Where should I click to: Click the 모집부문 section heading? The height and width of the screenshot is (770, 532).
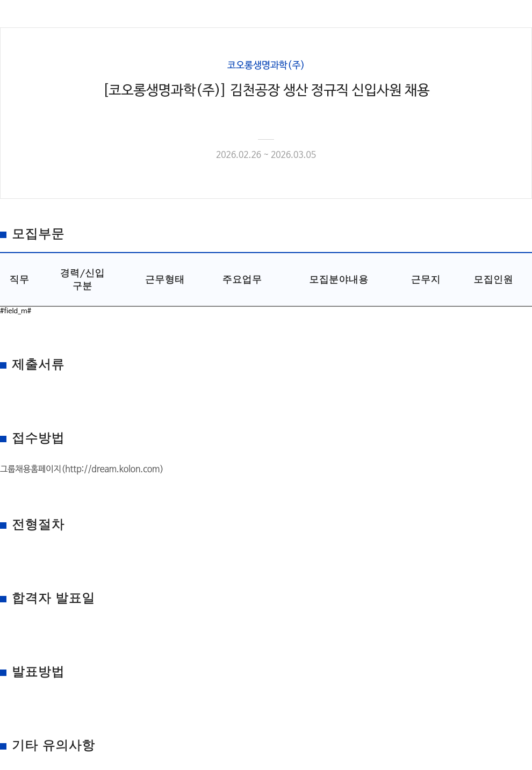click(38, 234)
